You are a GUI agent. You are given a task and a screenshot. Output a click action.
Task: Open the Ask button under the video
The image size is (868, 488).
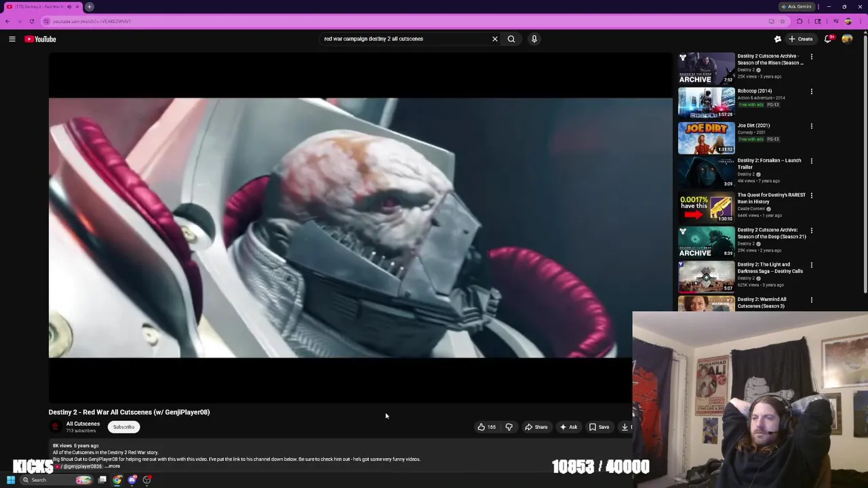point(569,427)
